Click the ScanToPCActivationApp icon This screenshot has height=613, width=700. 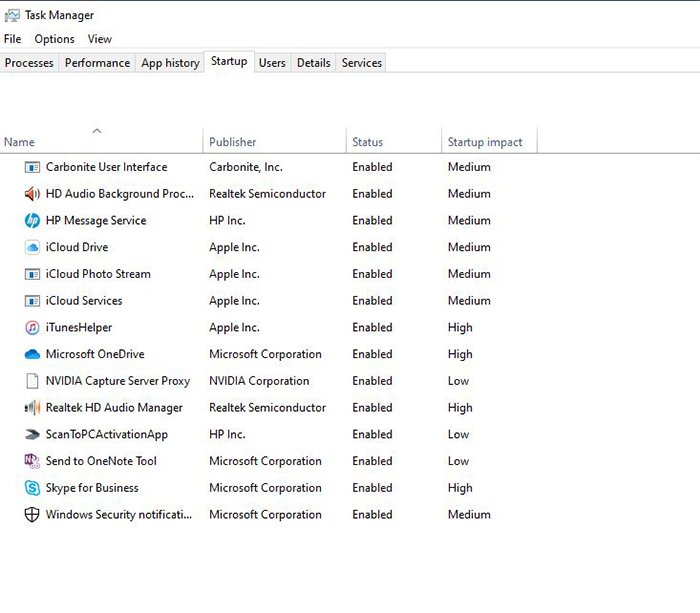coord(32,435)
